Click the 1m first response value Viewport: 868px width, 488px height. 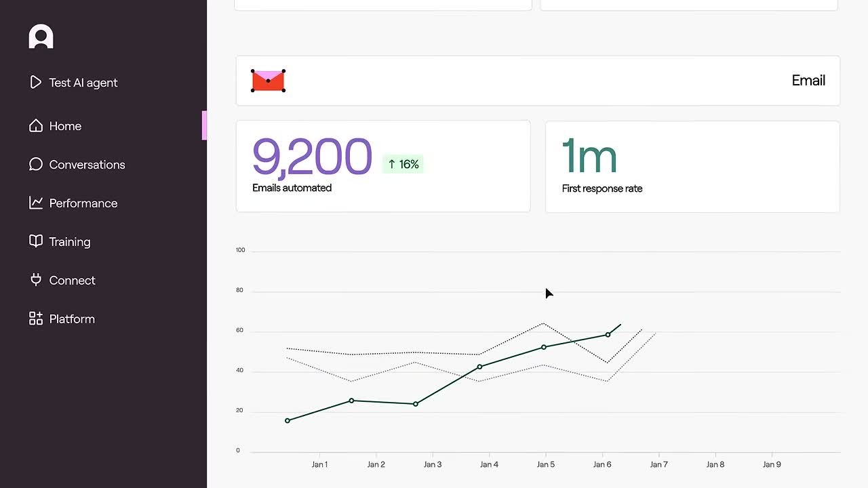tap(589, 157)
